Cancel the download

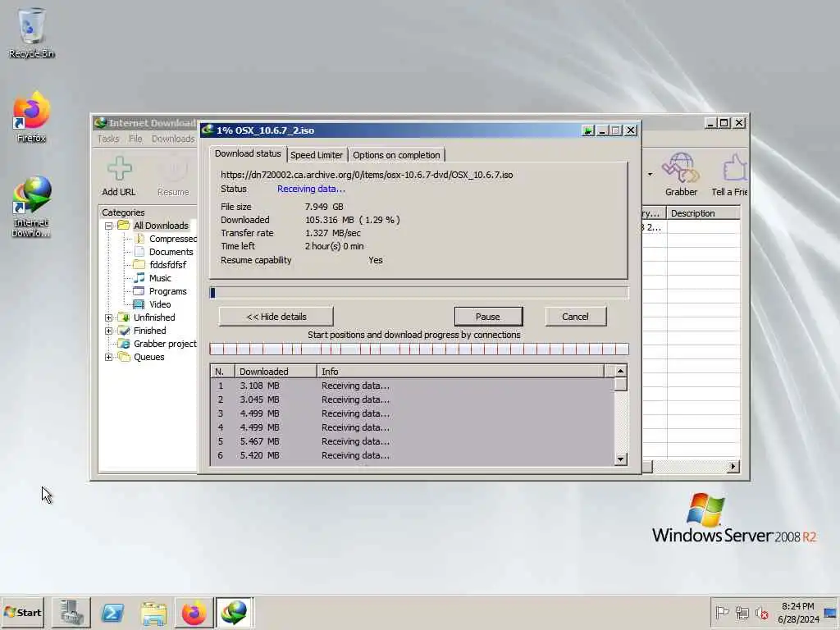(x=575, y=317)
